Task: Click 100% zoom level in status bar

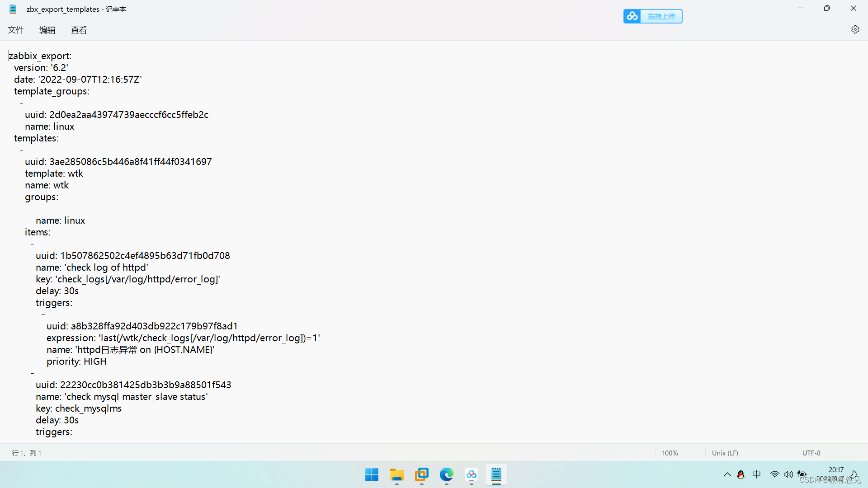Action: 670,453
